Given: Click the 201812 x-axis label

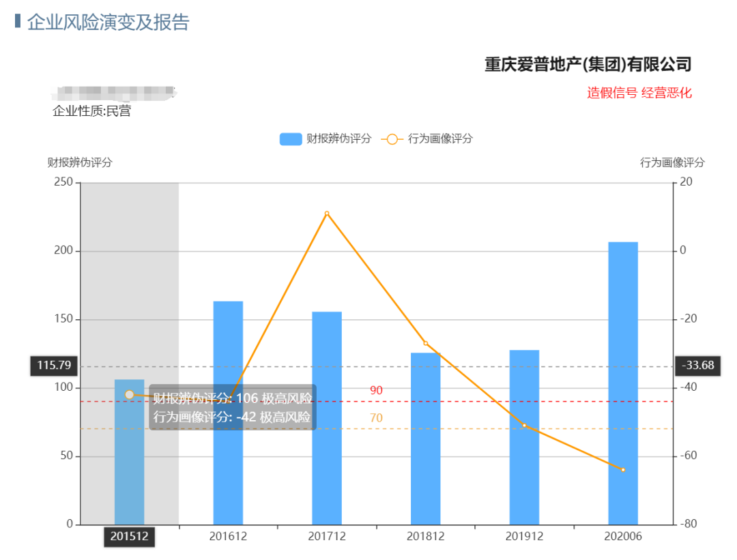Looking at the screenshot, I should click(x=425, y=536).
